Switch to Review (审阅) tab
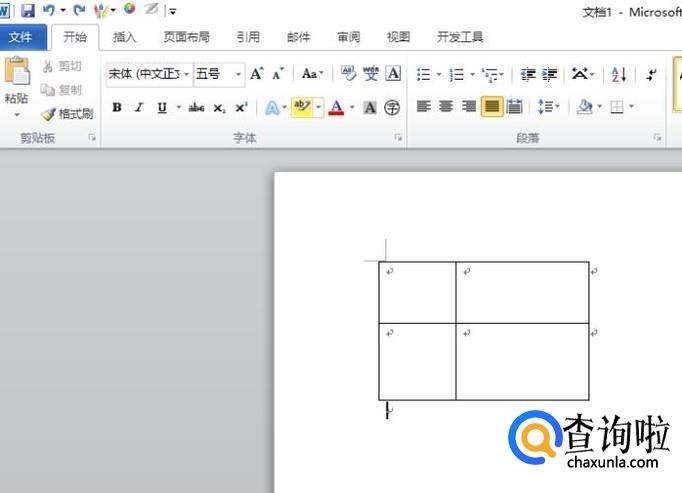Screen dimensions: 682x493 (348, 37)
